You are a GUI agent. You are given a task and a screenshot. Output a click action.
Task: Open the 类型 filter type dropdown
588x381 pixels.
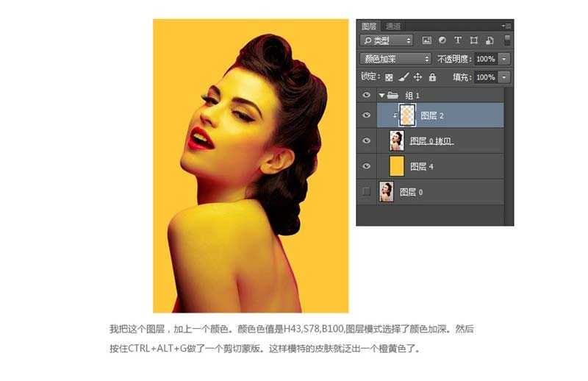tap(387, 40)
